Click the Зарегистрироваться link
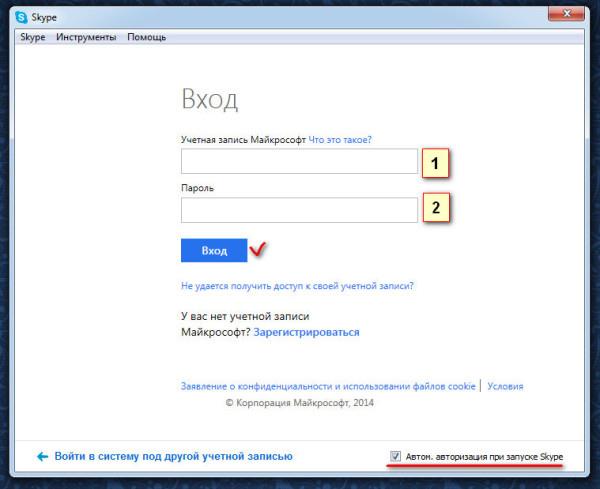The width and height of the screenshot is (600, 489). [x=306, y=332]
